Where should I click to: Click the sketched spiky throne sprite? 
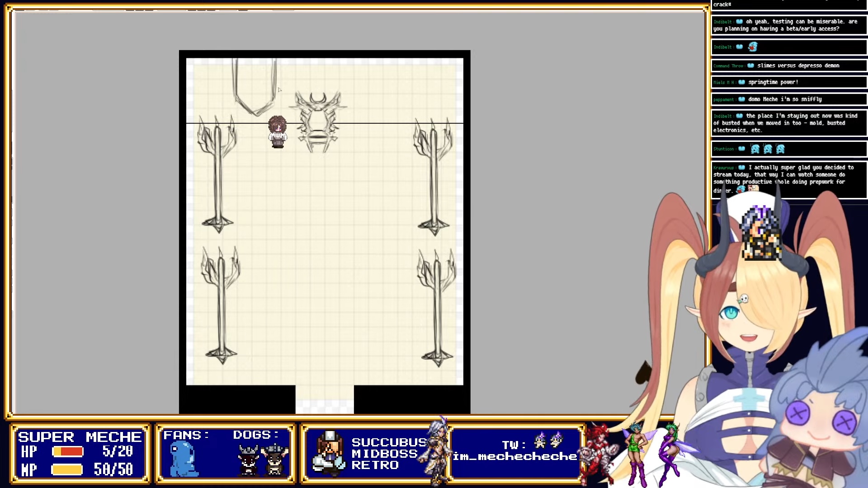[x=318, y=122]
